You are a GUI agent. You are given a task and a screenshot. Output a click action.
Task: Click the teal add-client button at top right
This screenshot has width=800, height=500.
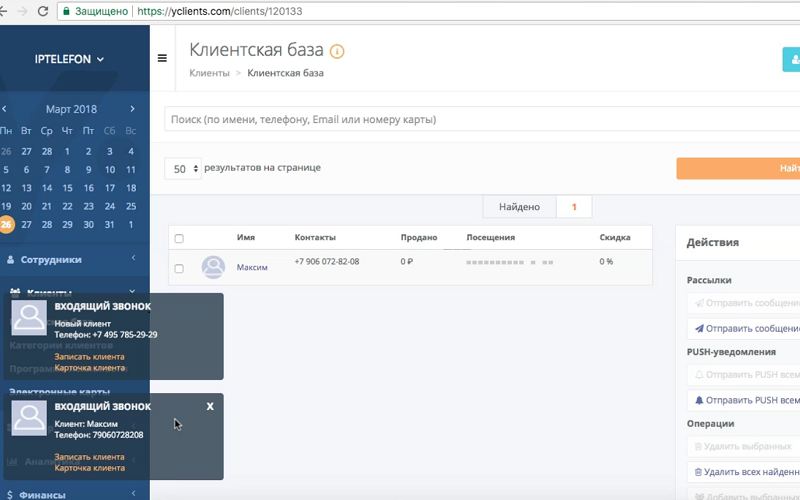791,60
